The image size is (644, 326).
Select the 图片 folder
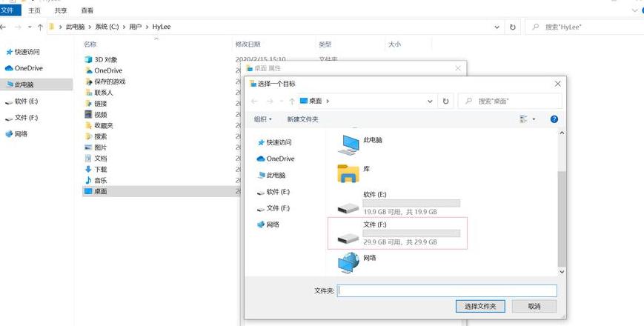pos(96,147)
